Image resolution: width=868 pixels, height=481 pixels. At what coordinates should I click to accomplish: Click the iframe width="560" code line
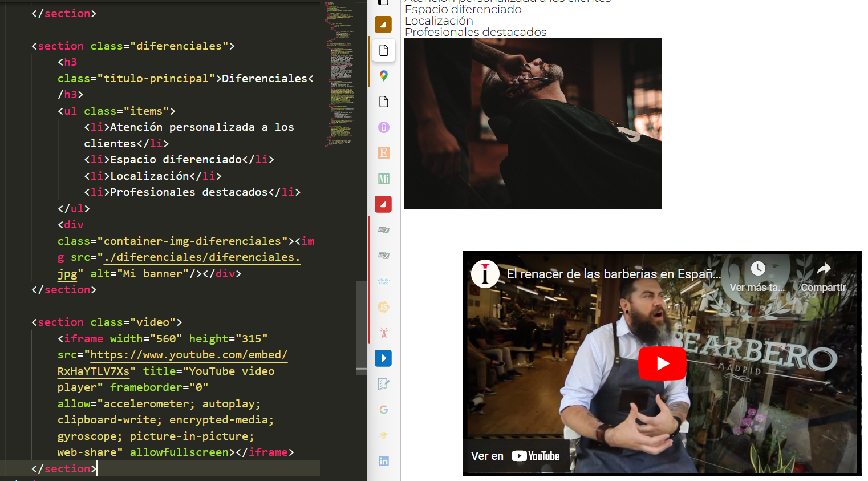pyautogui.click(x=163, y=339)
